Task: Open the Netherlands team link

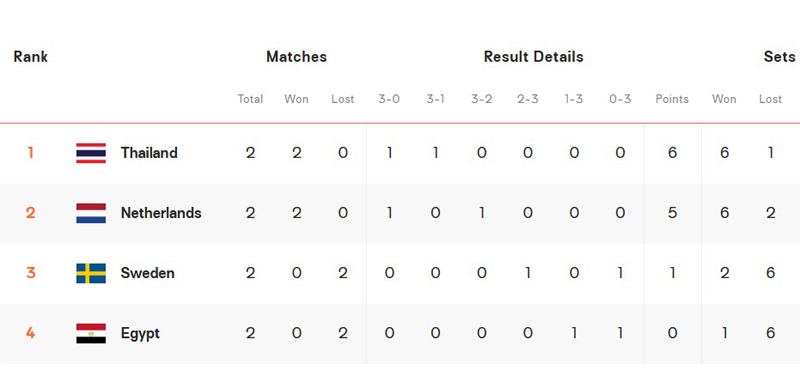Action: tap(161, 213)
